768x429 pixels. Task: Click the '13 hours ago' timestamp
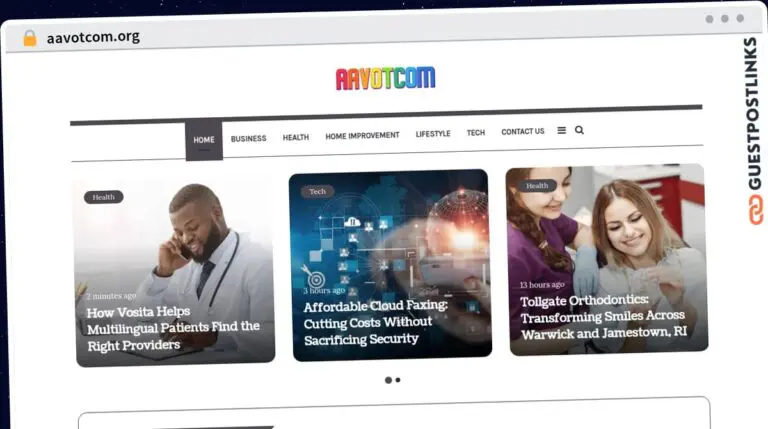pos(542,285)
